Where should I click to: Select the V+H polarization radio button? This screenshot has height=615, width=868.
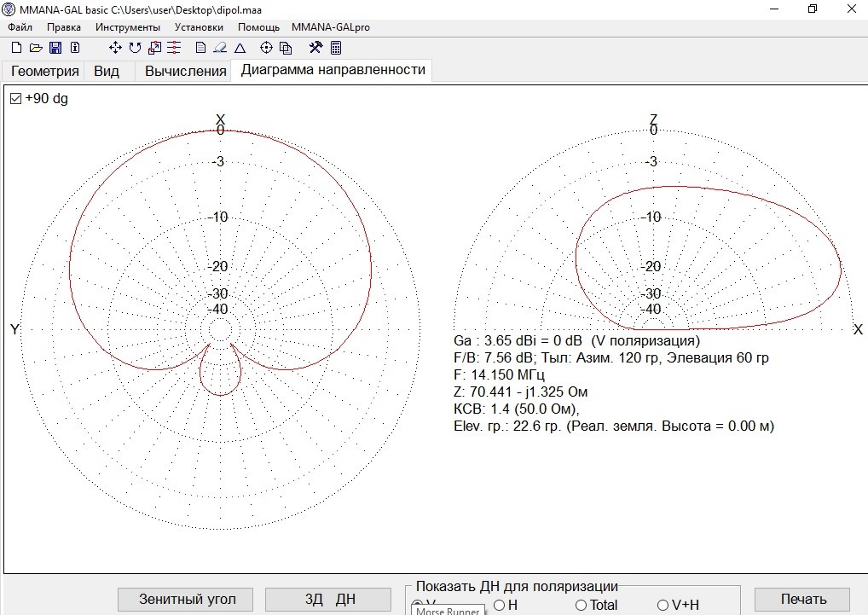[x=663, y=605]
